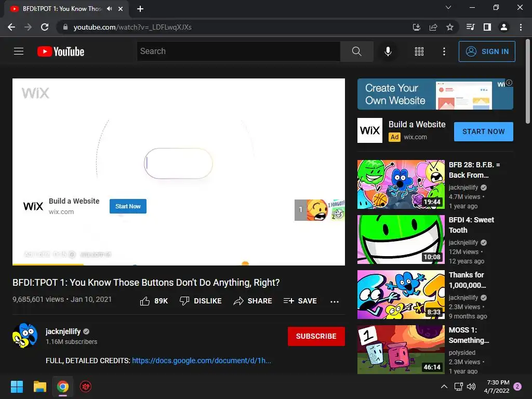532x399 pixels.
Task: Open the Windows Start menu
Action: [x=17, y=387]
